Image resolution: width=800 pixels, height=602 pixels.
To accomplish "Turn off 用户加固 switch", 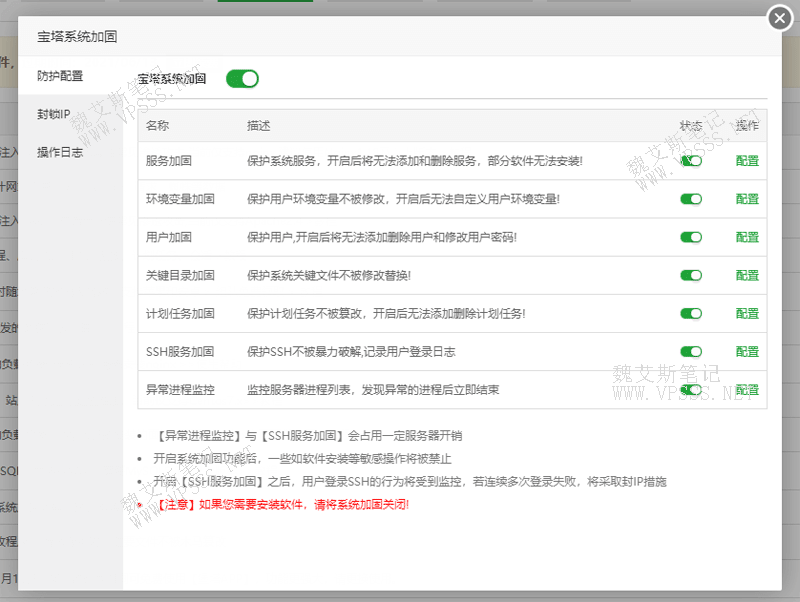I will click(691, 237).
